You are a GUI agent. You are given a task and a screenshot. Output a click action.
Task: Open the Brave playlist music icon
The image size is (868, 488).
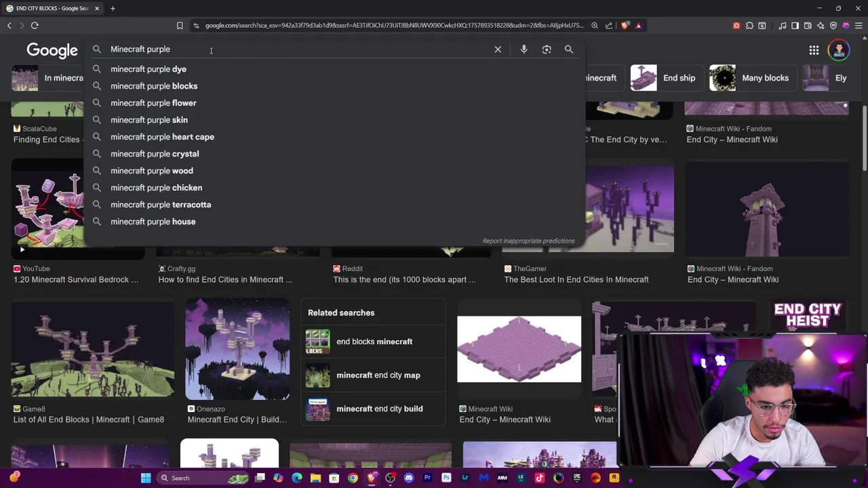pos(783,26)
